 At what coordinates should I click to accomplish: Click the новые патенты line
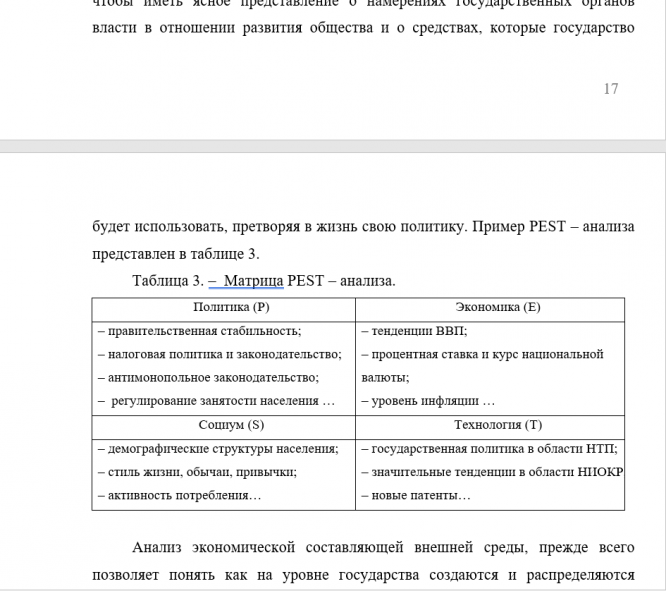[416, 496]
